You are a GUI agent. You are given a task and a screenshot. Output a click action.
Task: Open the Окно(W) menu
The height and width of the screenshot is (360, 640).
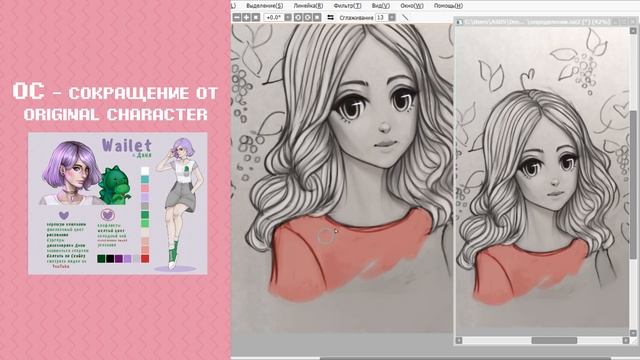coord(412,6)
